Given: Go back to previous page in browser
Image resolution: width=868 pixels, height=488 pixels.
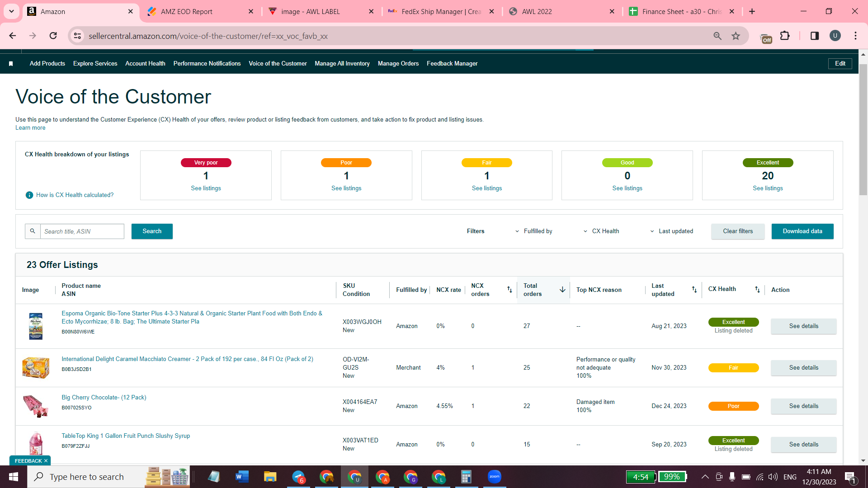Looking at the screenshot, I should (13, 36).
